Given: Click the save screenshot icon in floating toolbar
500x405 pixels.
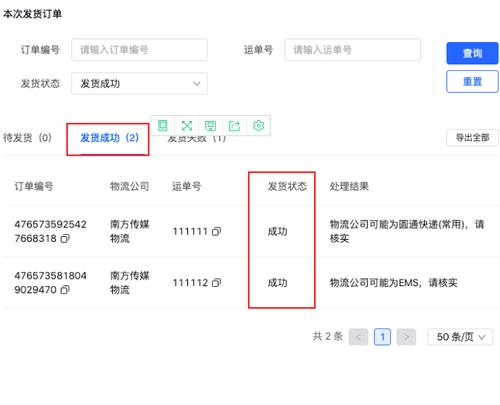Looking at the screenshot, I should (211, 126).
